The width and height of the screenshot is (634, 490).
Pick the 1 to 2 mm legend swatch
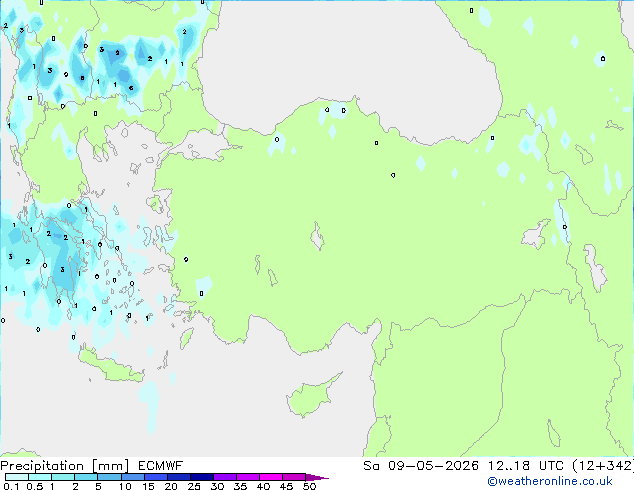(x=63, y=477)
